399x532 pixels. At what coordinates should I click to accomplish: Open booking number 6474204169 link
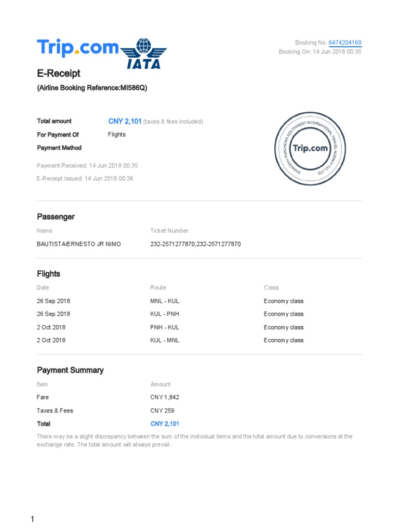click(345, 43)
